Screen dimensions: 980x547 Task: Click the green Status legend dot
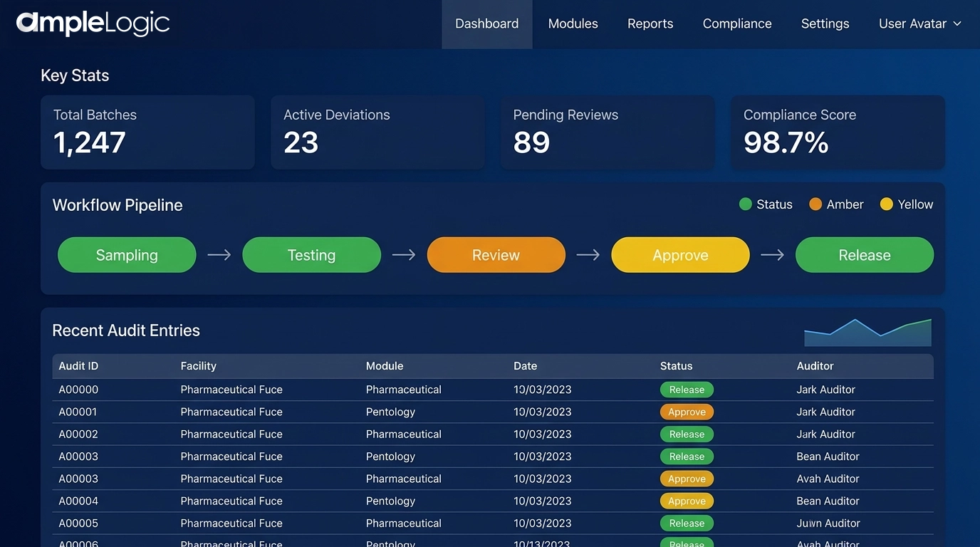pos(745,204)
